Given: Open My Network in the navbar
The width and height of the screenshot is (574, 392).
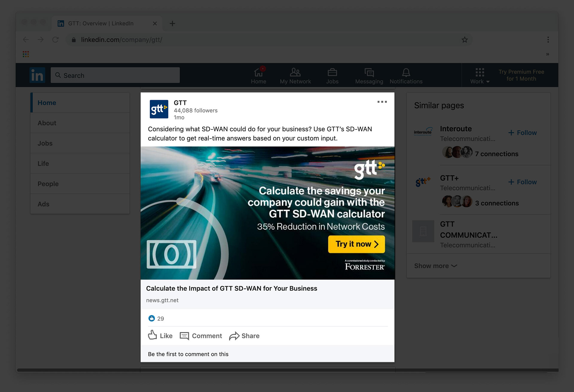Looking at the screenshot, I should (295, 75).
